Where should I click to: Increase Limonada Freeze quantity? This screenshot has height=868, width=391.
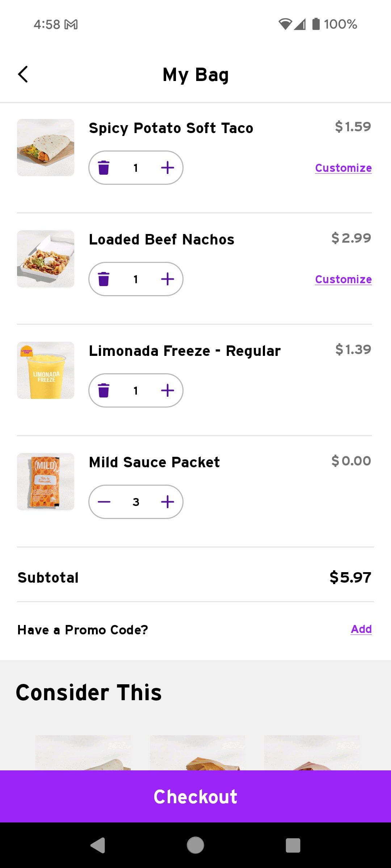pos(168,391)
